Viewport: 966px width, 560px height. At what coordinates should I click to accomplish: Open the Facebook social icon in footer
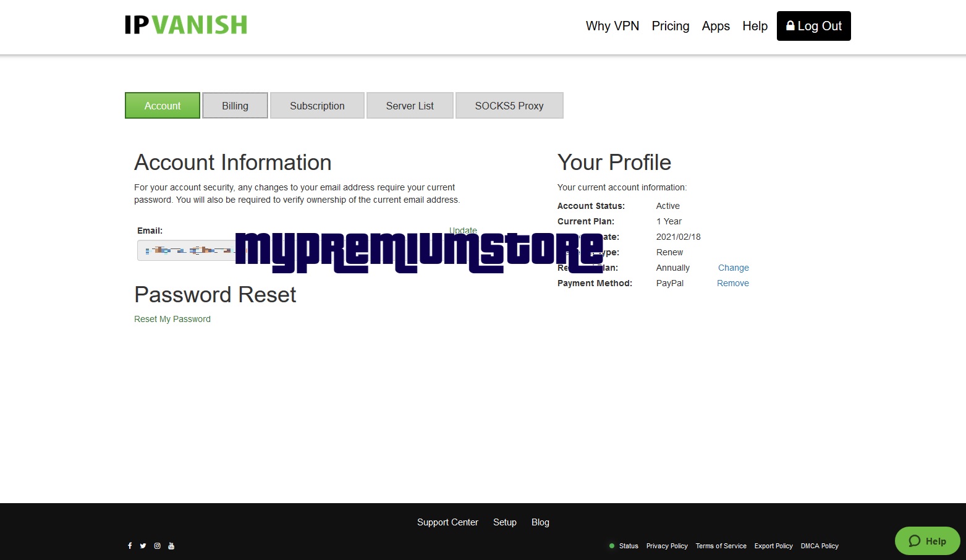coord(130,546)
